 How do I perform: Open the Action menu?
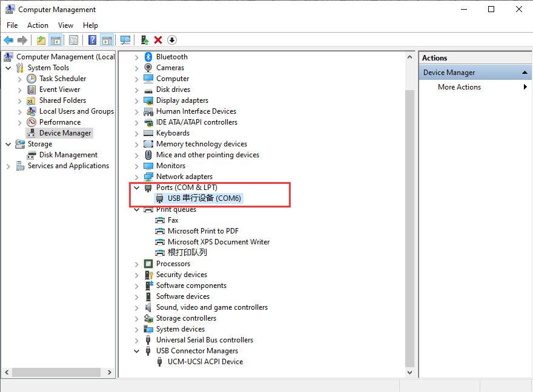tap(38, 25)
